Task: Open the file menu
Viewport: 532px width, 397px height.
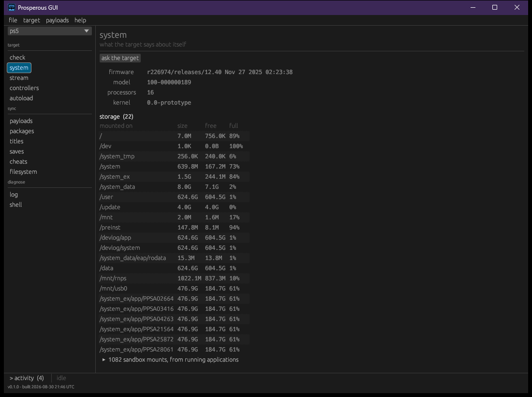Action: (13, 20)
